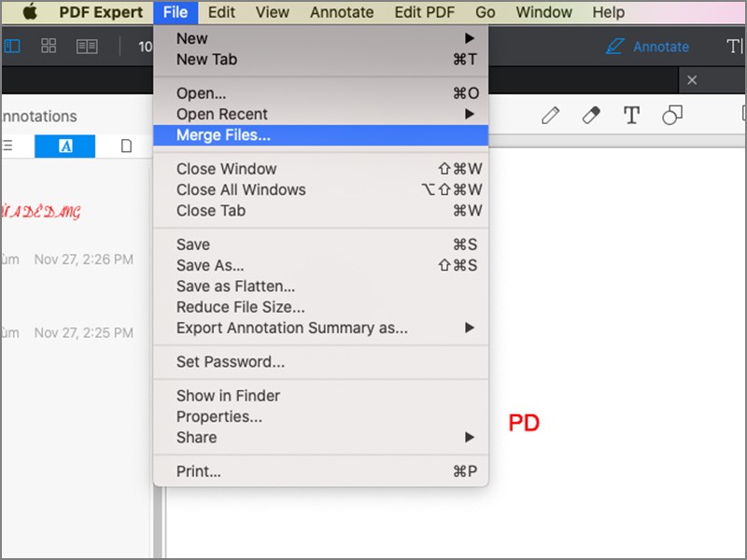Close the File menu
The width and height of the screenshot is (747, 560).
pos(176,12)
